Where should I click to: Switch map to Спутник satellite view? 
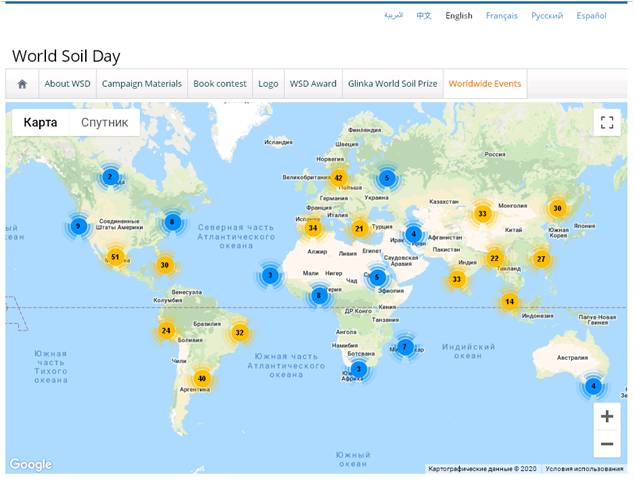(x=104, y=122)
